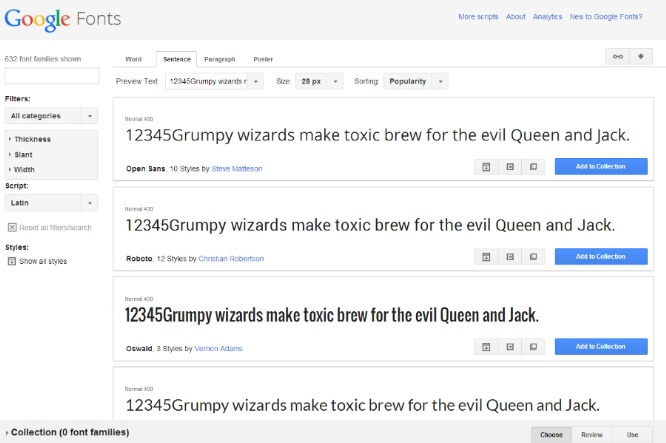Expand the Width filter
This screenshot has width=666, height=443.
22,169
